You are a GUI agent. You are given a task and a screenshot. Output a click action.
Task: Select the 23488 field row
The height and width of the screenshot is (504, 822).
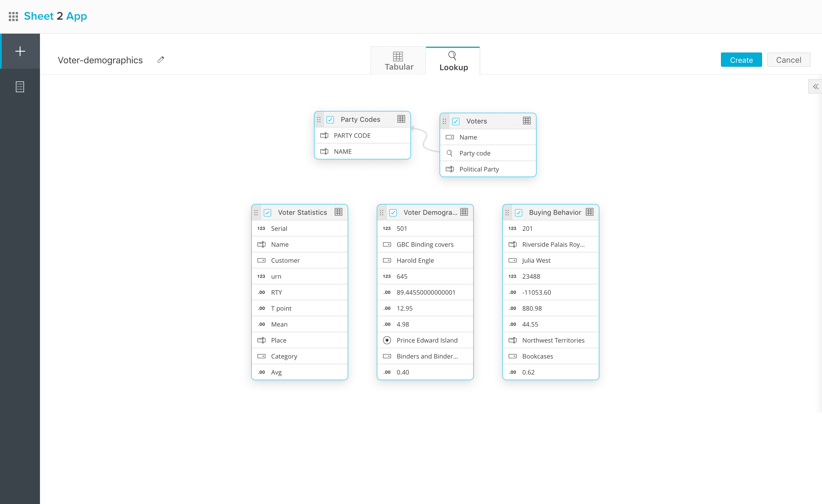(551, 276)
